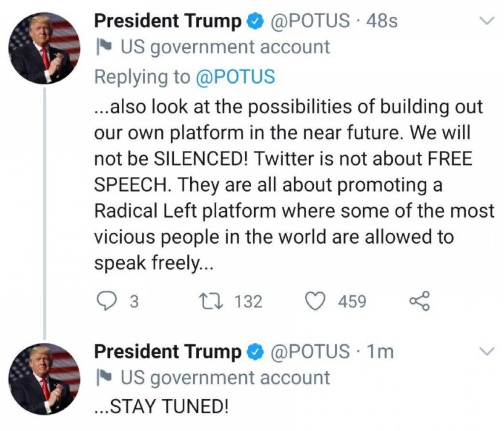The image size is (504, 431).
Task: Open the share icon on the tweet
Action: click(420, 300)
